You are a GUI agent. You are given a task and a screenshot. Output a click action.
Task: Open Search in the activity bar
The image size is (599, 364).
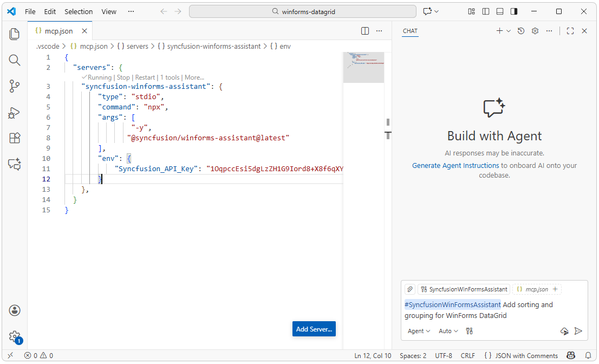pos(14,60)
